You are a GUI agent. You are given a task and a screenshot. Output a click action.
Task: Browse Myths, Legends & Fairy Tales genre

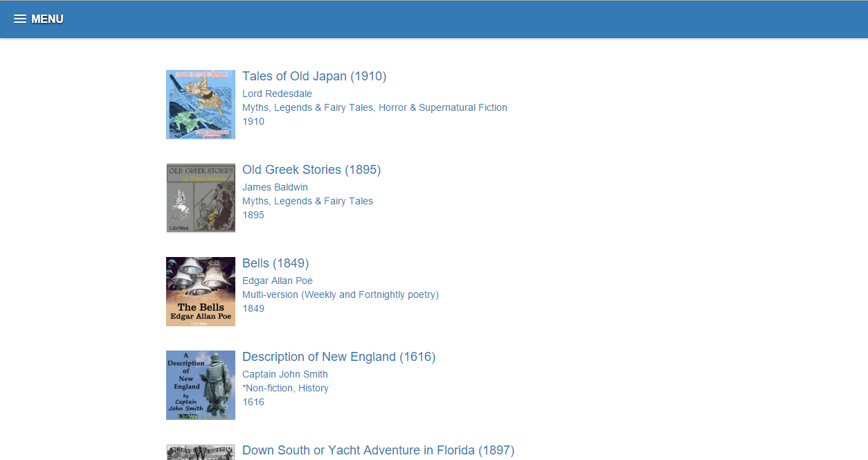click(x=307, y=107)
